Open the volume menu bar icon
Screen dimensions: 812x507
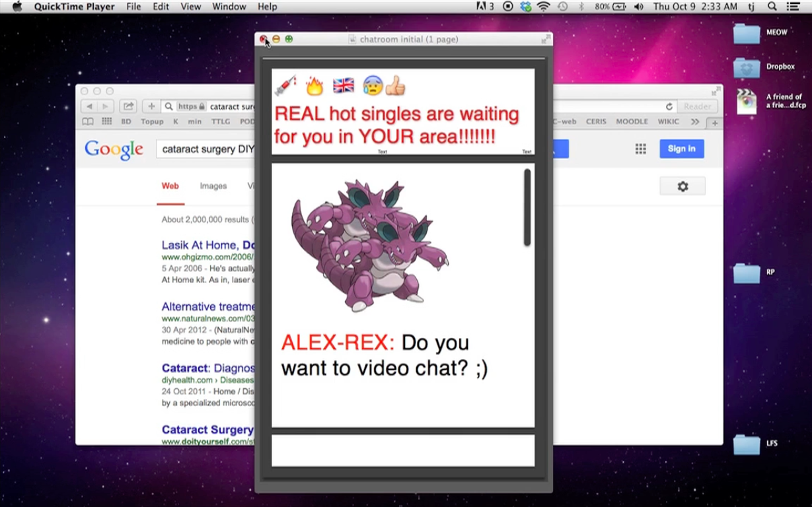pos(638,7)
